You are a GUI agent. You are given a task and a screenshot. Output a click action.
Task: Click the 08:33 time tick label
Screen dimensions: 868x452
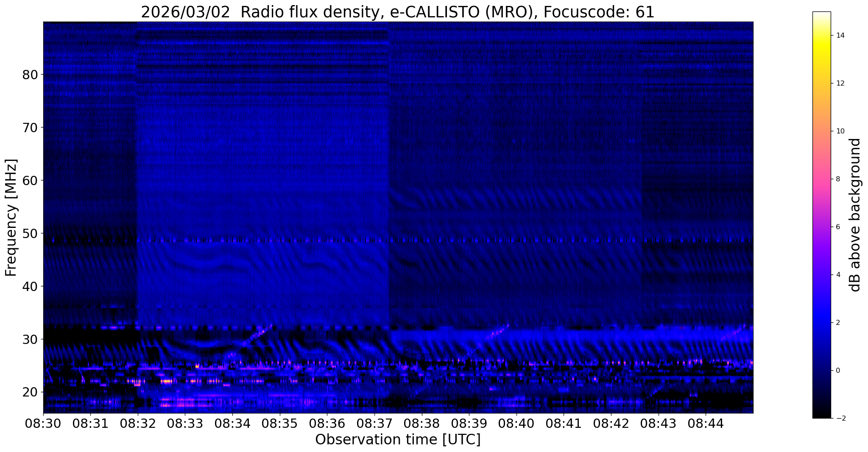(x=185, y=423)
